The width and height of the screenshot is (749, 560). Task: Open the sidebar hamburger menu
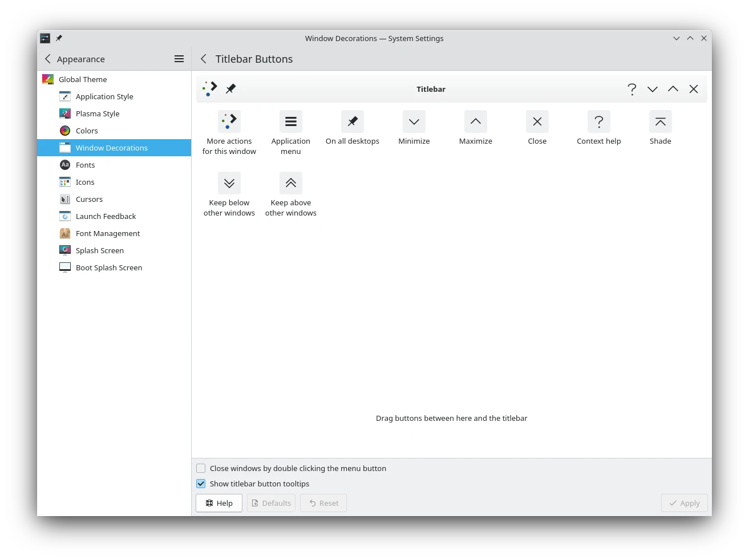tap(179, 59)
